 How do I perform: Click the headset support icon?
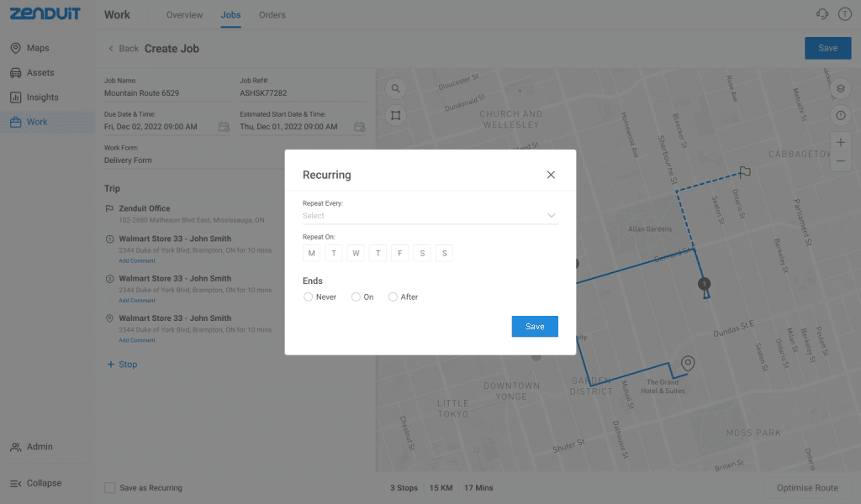coord(822,14)
